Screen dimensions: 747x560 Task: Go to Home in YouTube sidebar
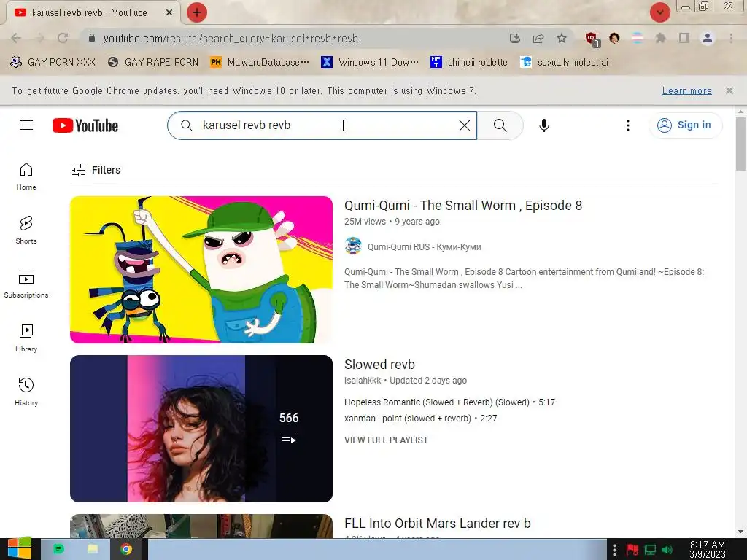pyautogui.click(x=26, y=176)
